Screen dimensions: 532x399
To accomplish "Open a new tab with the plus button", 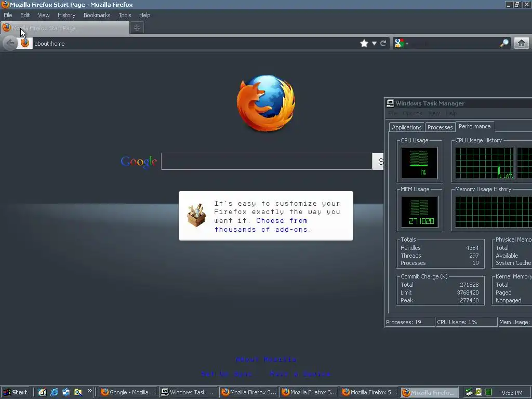I will click(137, 28).
